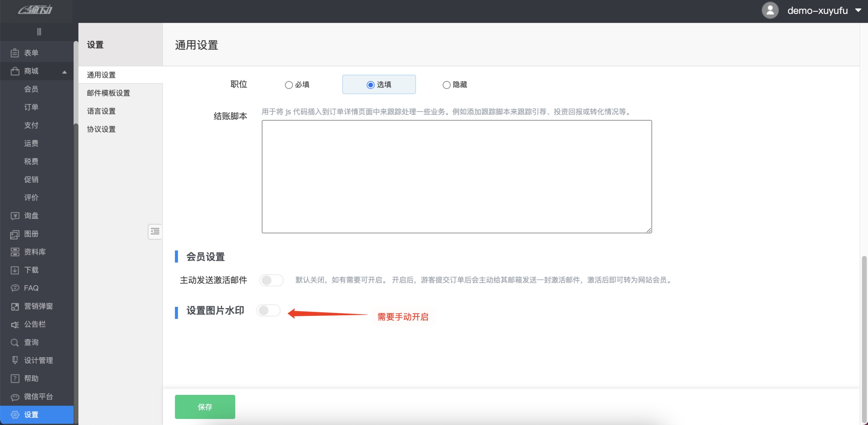Screen dimensions: 868x425
Task: Turn on 设置图片水印 toggle
Action: 268,310
